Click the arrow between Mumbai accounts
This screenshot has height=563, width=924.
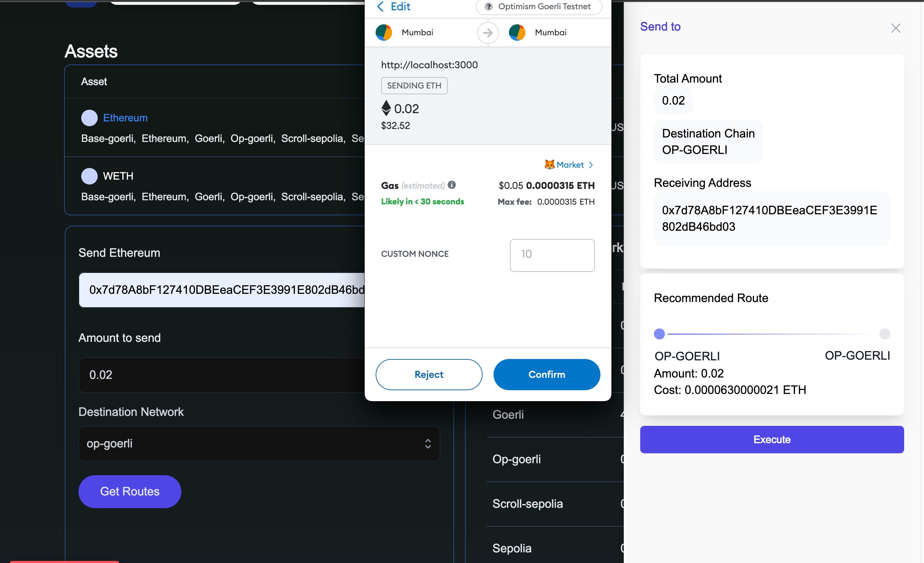pos(488,33)
